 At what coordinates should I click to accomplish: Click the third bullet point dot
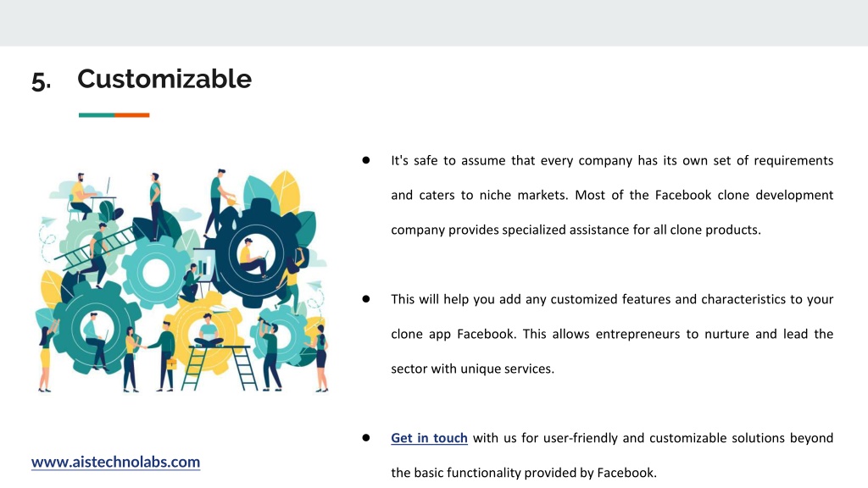tap(366, 438)
